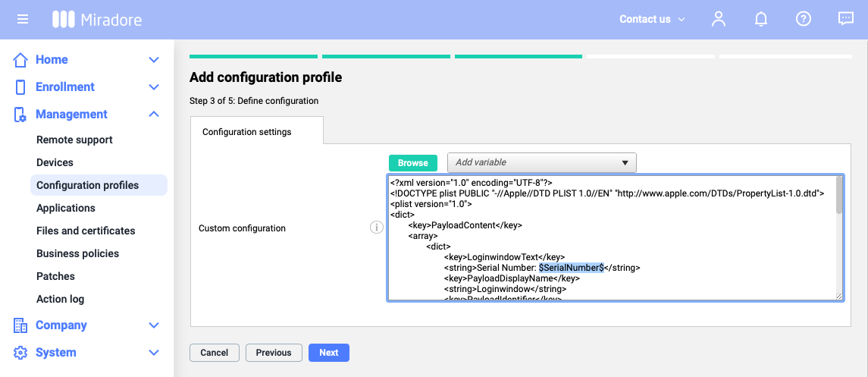Click the Miradore logo
This screenshot has height=377, width=868.
pyautogui.click(x=97, y=19)
